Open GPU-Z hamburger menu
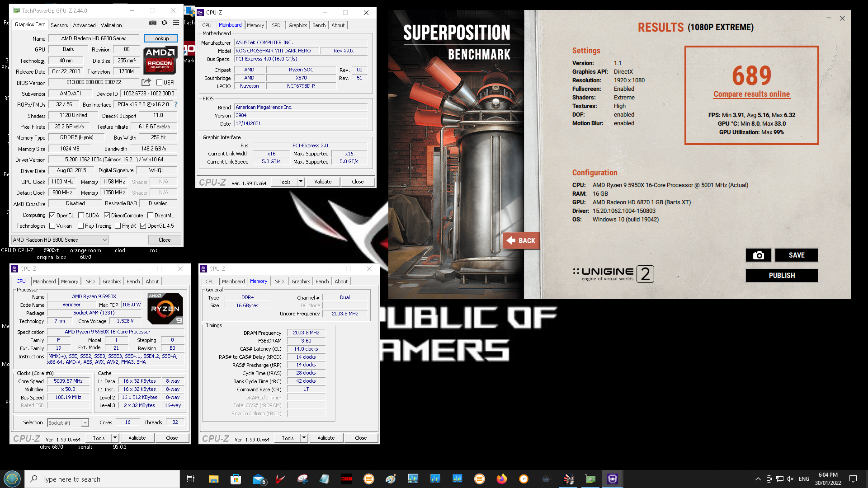 click(176, 23)
